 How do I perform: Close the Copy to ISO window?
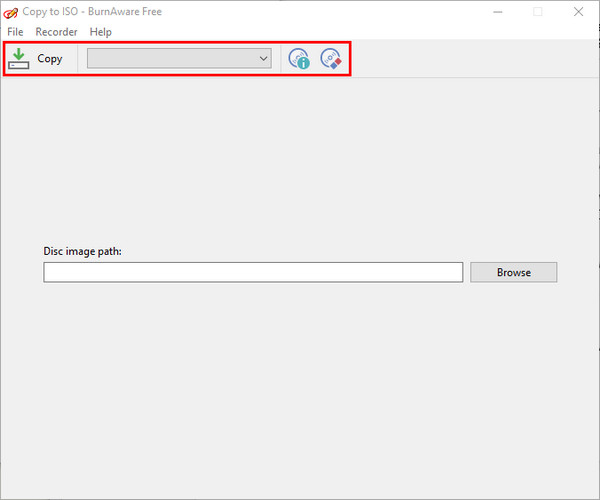coord(578,12)
